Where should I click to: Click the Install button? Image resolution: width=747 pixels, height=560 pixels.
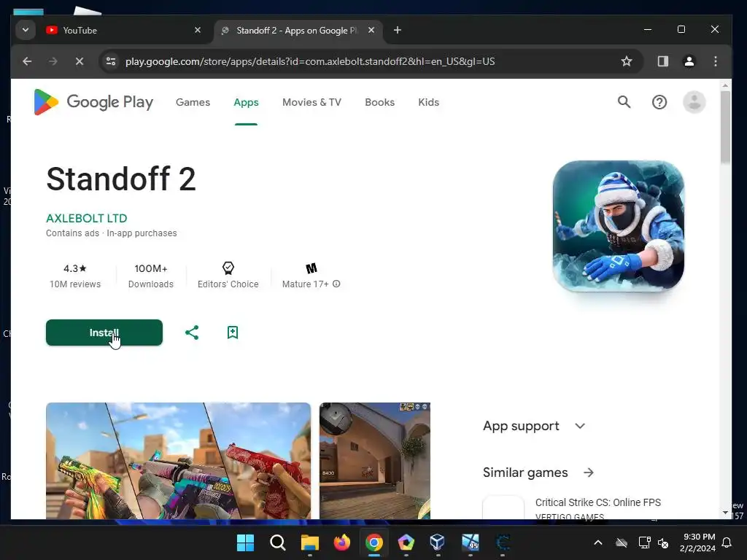pos(104,332)
